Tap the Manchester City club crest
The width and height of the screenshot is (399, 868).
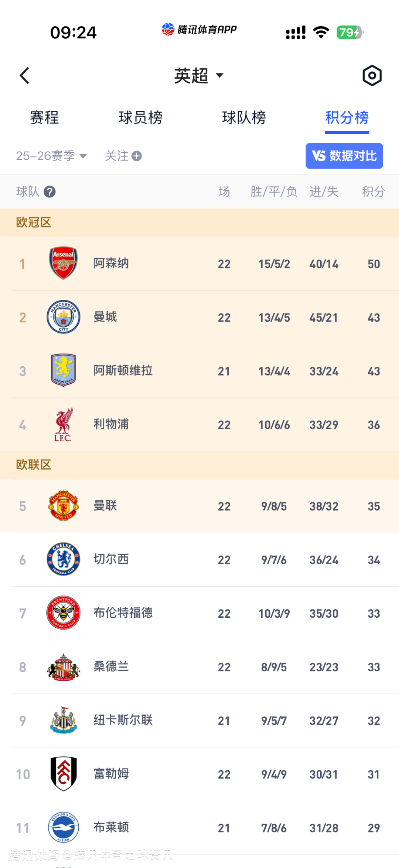coord(64,317)
